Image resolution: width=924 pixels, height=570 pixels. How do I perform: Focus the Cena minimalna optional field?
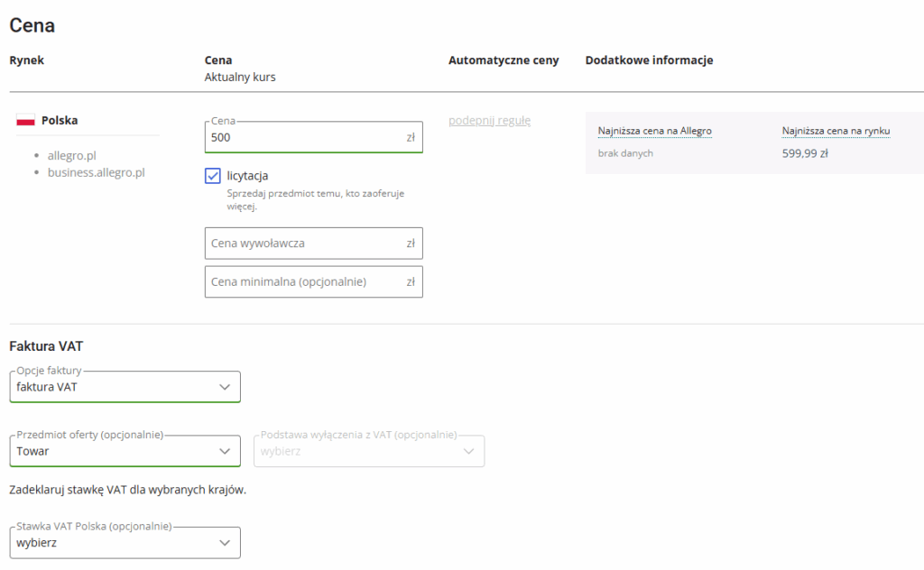[302, 281]
